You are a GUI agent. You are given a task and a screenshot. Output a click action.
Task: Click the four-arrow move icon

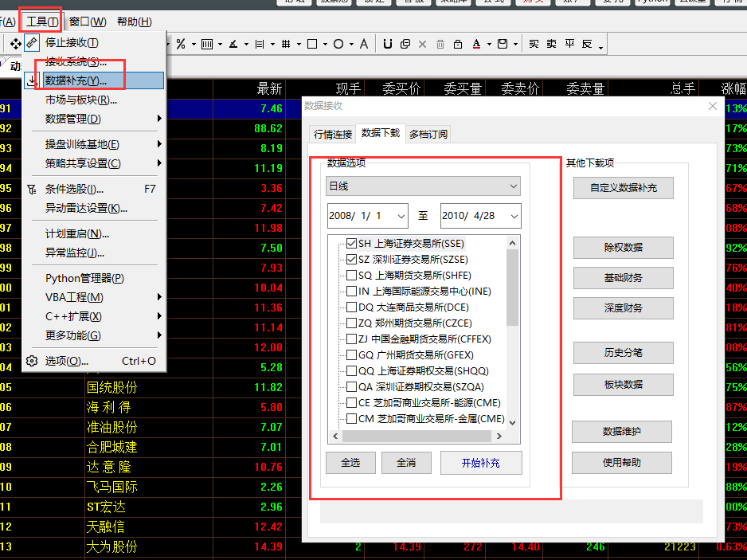point(15,43)
